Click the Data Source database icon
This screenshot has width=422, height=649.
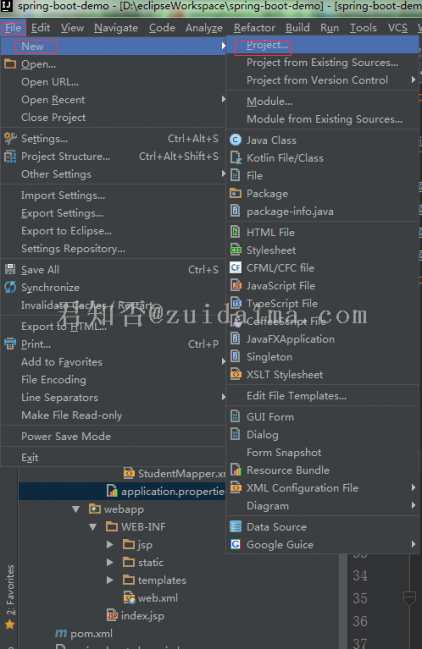point(235,526)
